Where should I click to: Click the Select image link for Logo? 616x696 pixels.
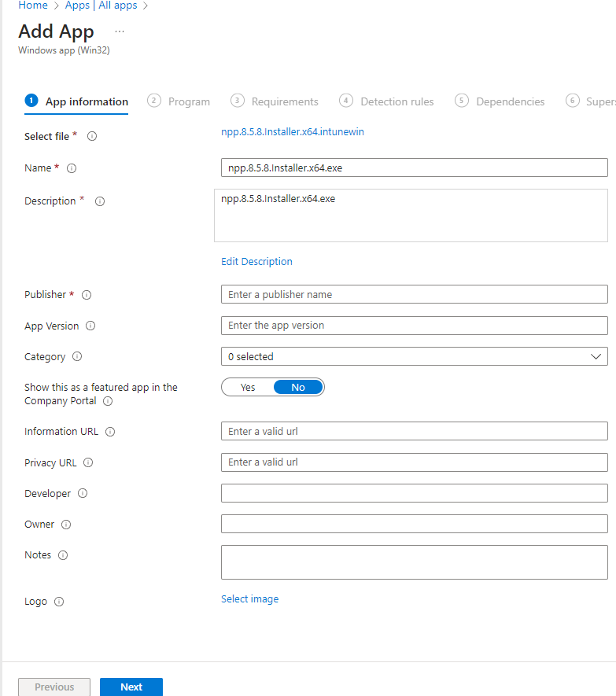(249, 598)
